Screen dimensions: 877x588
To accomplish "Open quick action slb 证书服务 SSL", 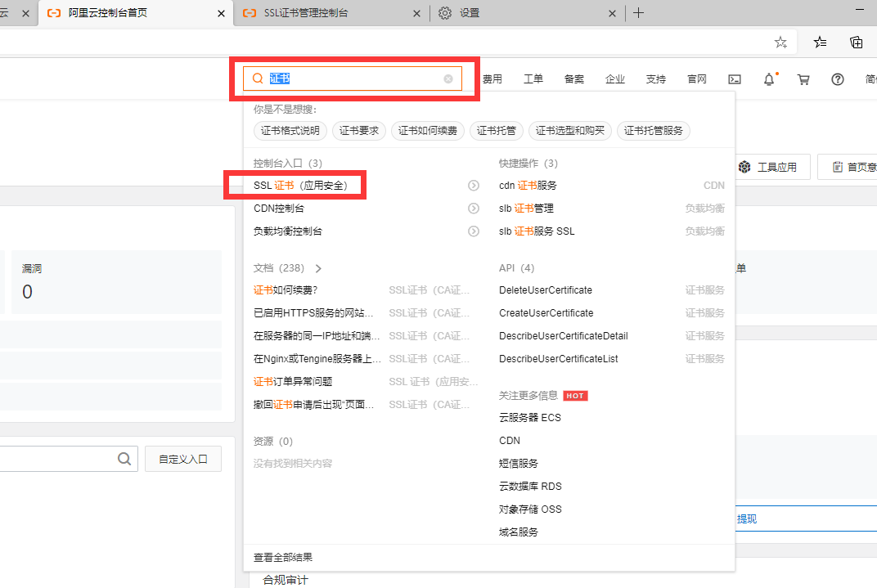I will point(537,231).
